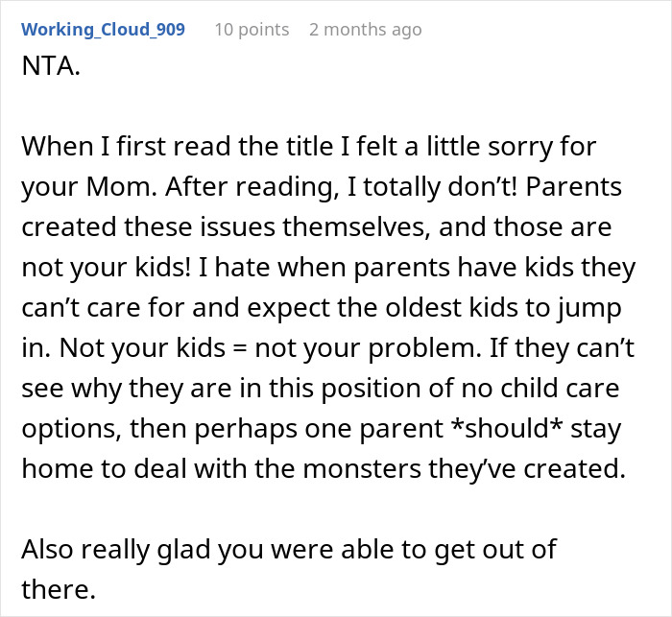Click the word *should* in the comment

(507, 428)
